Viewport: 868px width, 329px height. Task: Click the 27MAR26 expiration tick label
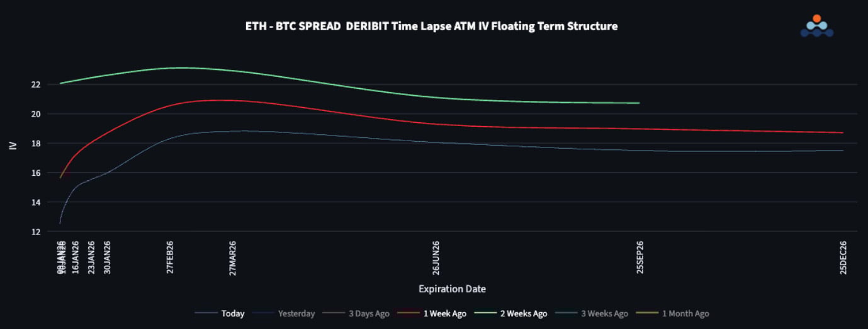tap(232, 258)
